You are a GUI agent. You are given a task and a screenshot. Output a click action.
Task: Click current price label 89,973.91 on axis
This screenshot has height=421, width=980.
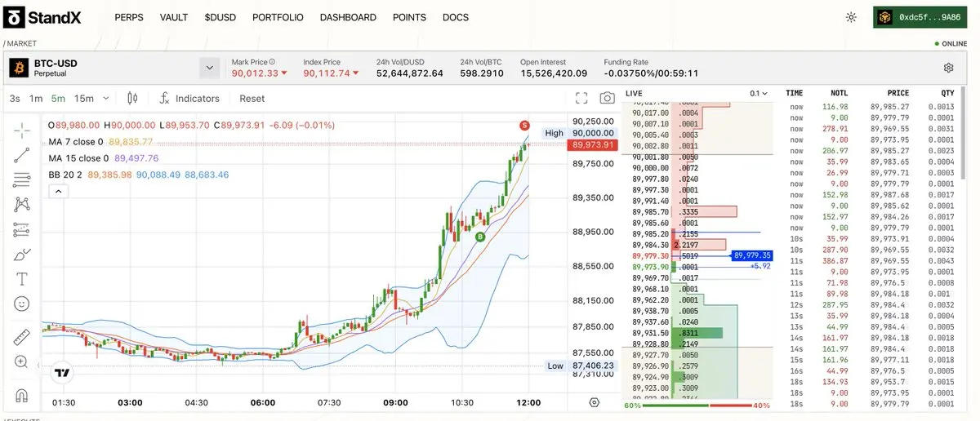pyautogui.click(x=594, y=144)
